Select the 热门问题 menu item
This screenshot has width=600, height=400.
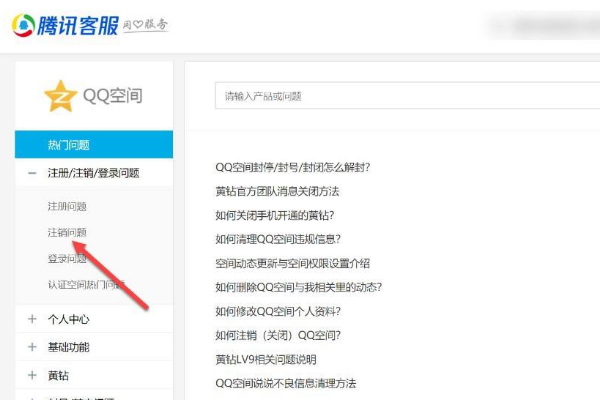pyautogui.click(x=94, y=144)
